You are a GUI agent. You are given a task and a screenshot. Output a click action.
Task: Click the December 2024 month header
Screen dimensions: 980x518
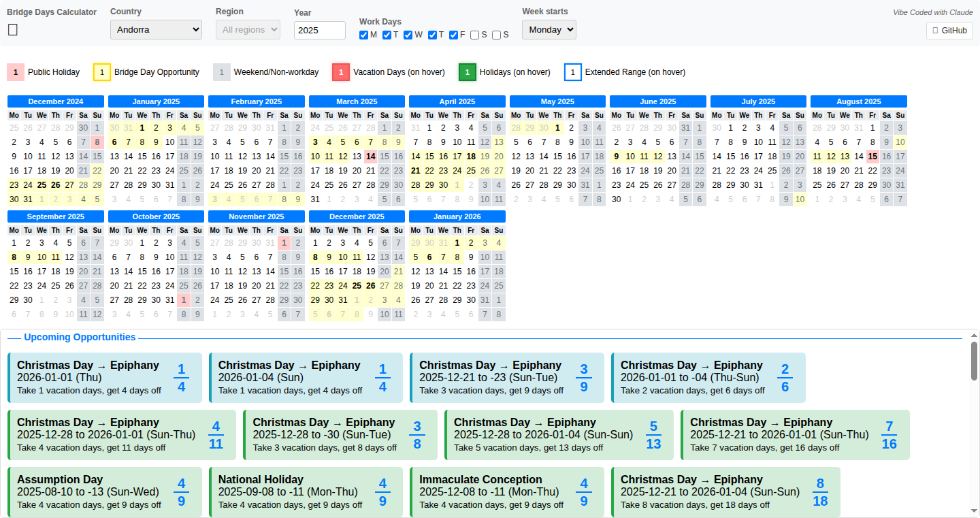tap(56, 101)
